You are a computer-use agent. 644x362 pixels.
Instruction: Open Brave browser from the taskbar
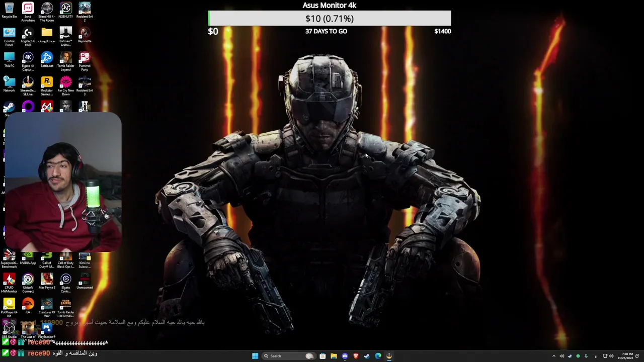356,356
